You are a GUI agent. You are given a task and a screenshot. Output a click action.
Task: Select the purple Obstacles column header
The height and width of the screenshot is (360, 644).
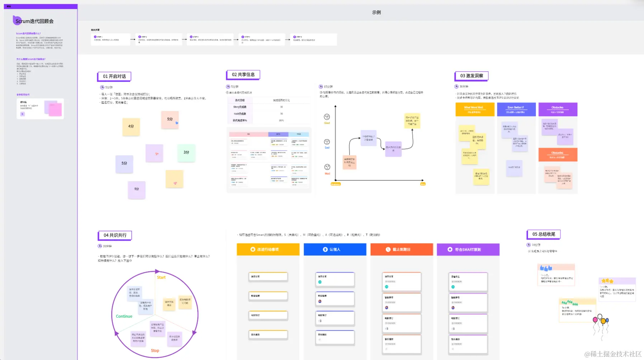pyautogui.click(x=558, y=109)
